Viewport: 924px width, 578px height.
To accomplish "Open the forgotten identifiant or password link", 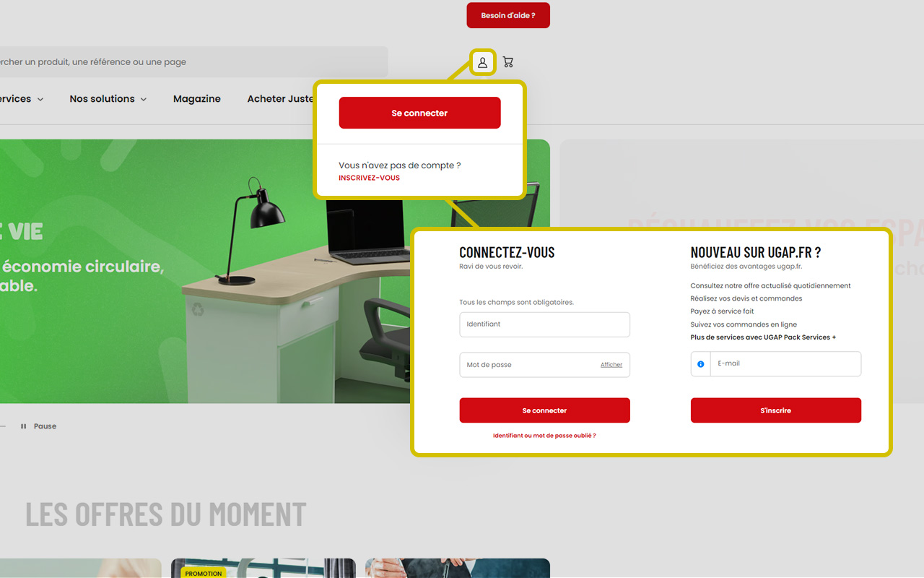I will click(544, 436).
